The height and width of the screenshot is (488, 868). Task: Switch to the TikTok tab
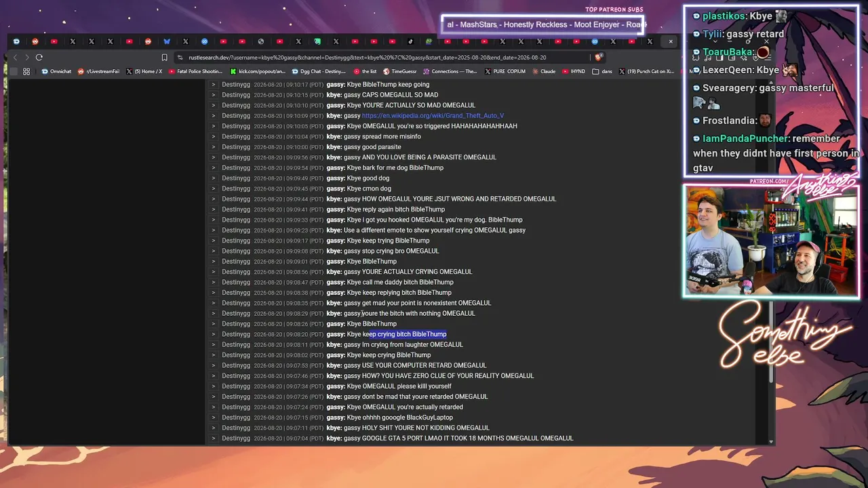pos(410,41)
